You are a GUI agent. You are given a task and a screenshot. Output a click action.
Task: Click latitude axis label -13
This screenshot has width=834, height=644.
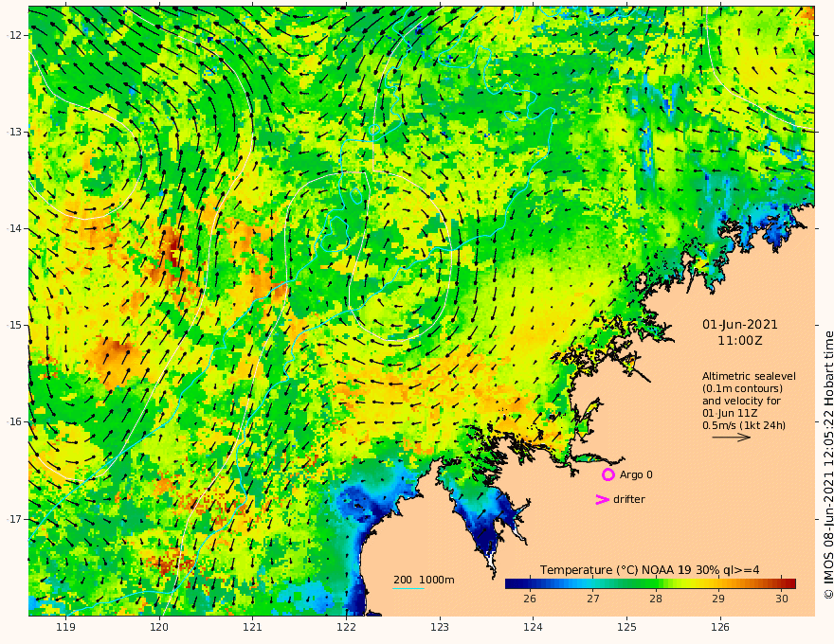(13, 132)
